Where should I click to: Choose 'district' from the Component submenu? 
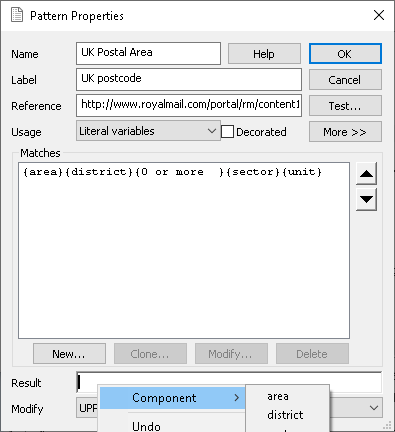tap(285, 415)
